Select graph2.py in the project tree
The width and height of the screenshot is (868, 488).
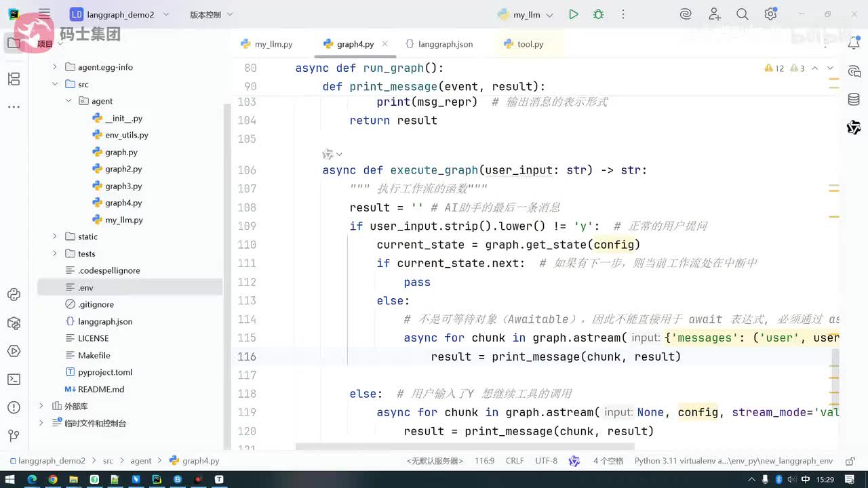(123, 169)
